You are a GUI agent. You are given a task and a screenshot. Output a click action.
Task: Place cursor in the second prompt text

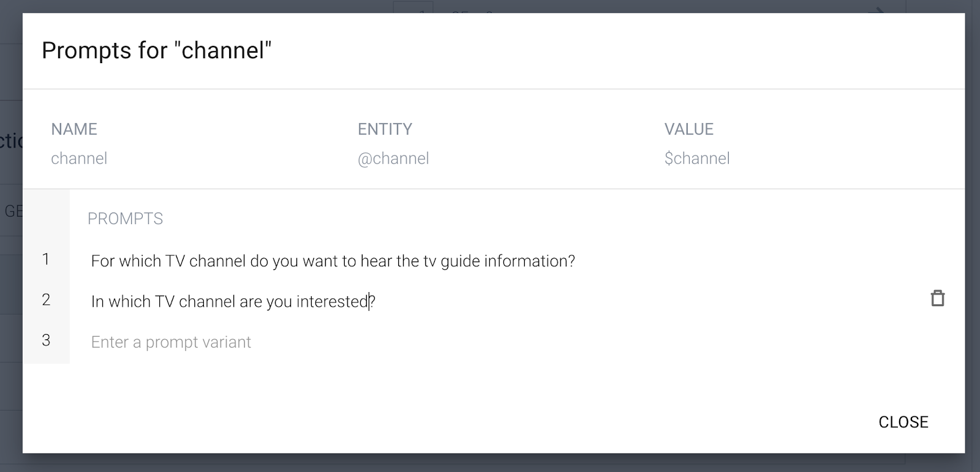pos(233,301)
